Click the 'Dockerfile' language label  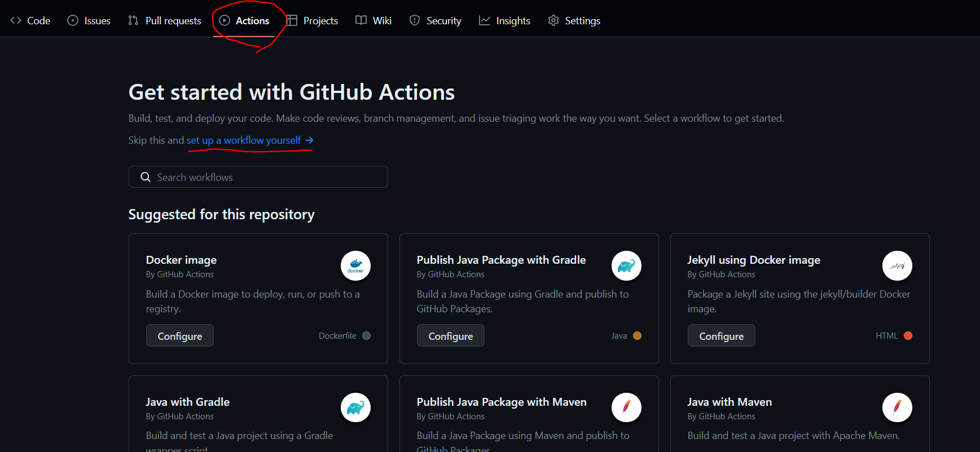[337, 336]
